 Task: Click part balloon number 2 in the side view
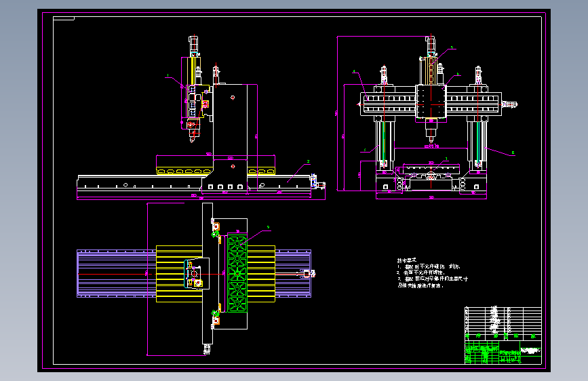click(x=309, y=161)
